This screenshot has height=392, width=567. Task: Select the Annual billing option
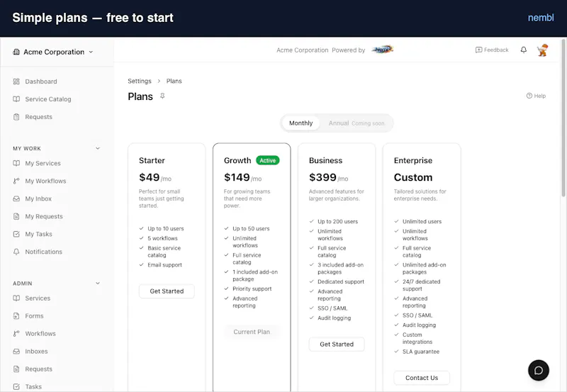coord(357,123)
